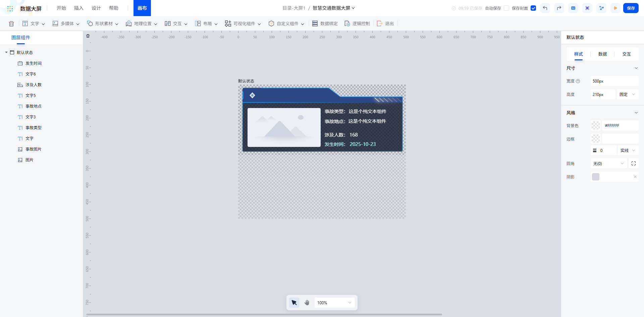This screenshot has height=317, width=644.
Task: Clear the shadow value with X
Action: click(x=635, y=177)
